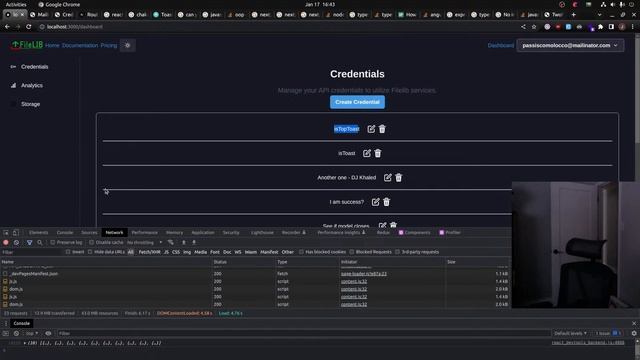Viewport: 640px width, 360px height.
Task: Open console settings gear
Action: coord(634,333)
